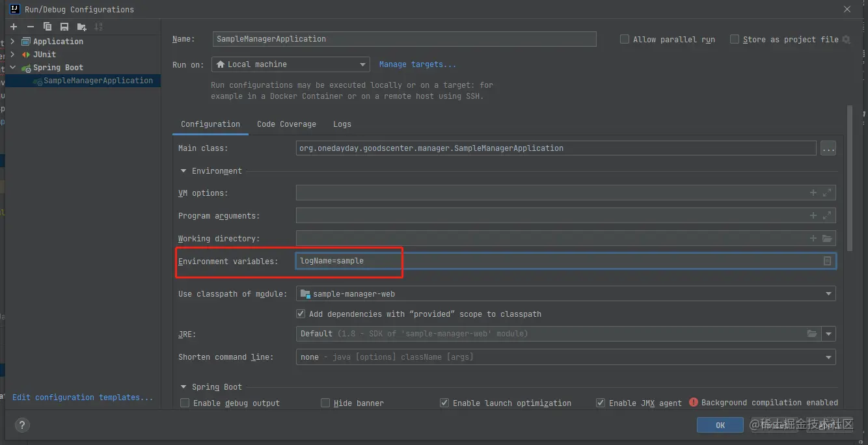
Task: Sort configurations alphabetically
Action: 98,27
